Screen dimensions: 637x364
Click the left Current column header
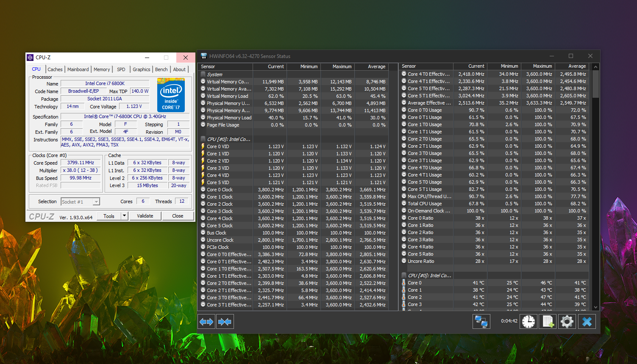270,66
